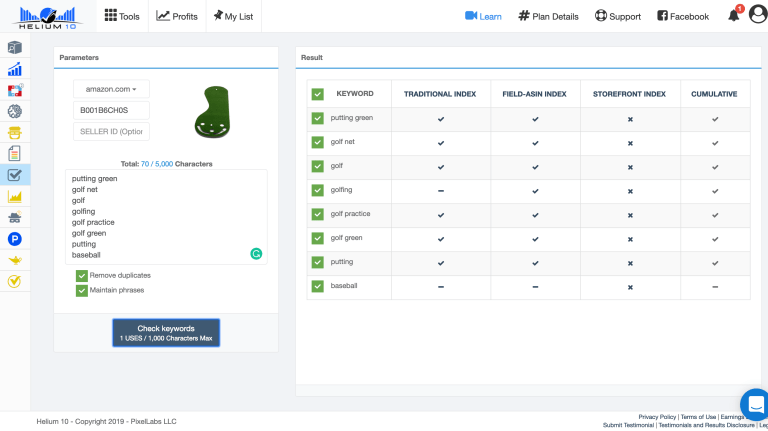Open the document list sidebar tool
This screenshot has height=431, width=768.
click(15, 154)
